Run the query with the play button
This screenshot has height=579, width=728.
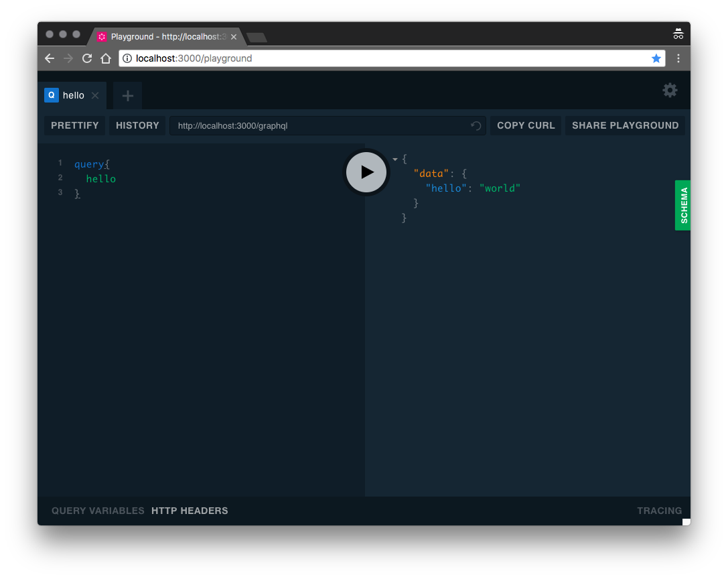pyautogui.click(x=366, y=172)
